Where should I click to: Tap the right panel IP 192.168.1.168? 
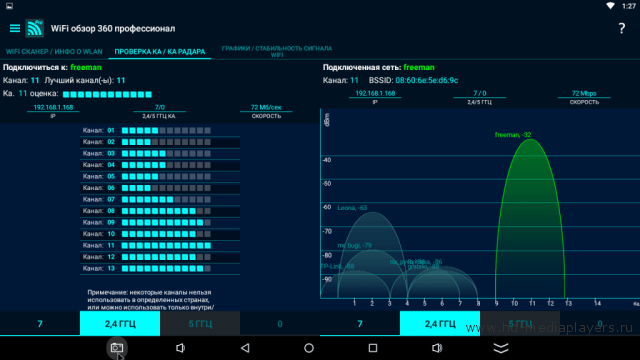pos(375,93)
